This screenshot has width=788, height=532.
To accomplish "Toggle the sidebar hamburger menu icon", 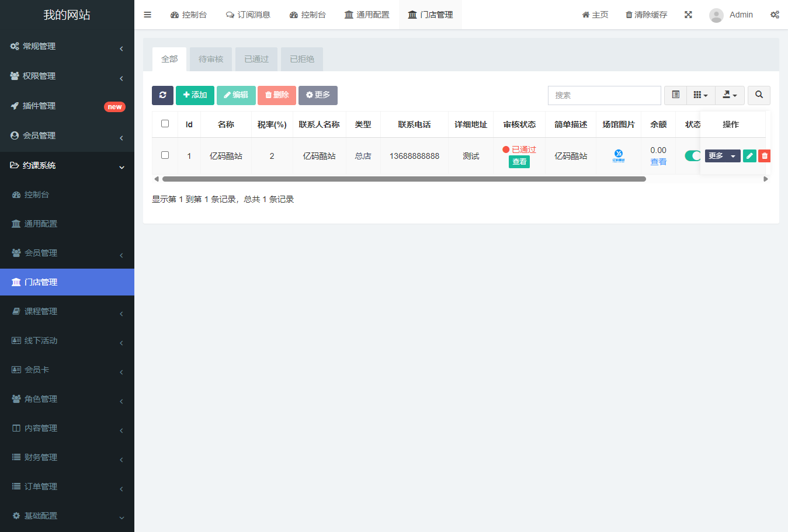I will (147, 15).
